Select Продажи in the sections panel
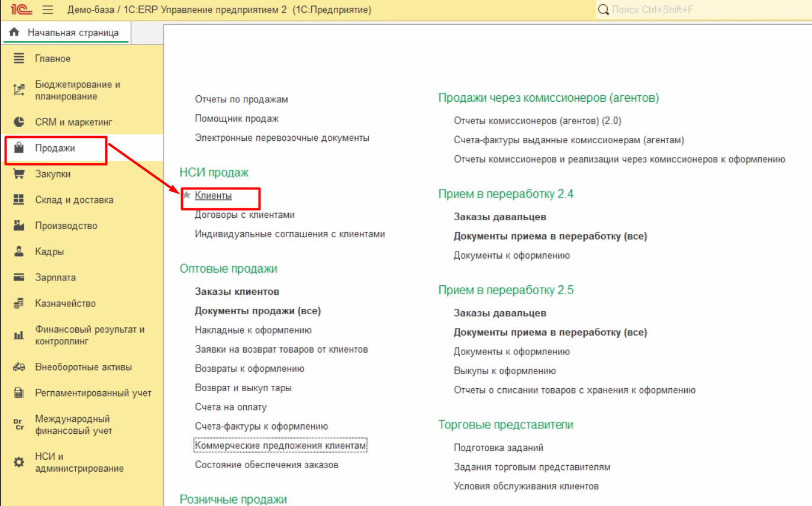Screen dimensions: 812x506 click(x=55, y=148)
